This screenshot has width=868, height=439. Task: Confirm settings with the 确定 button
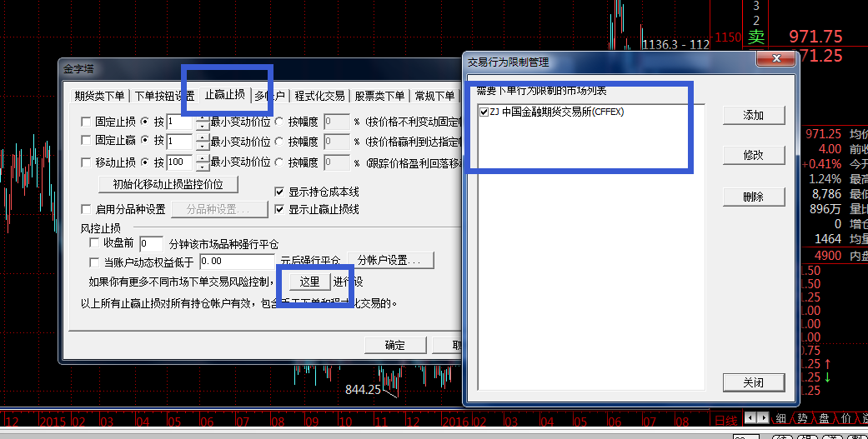395,346
